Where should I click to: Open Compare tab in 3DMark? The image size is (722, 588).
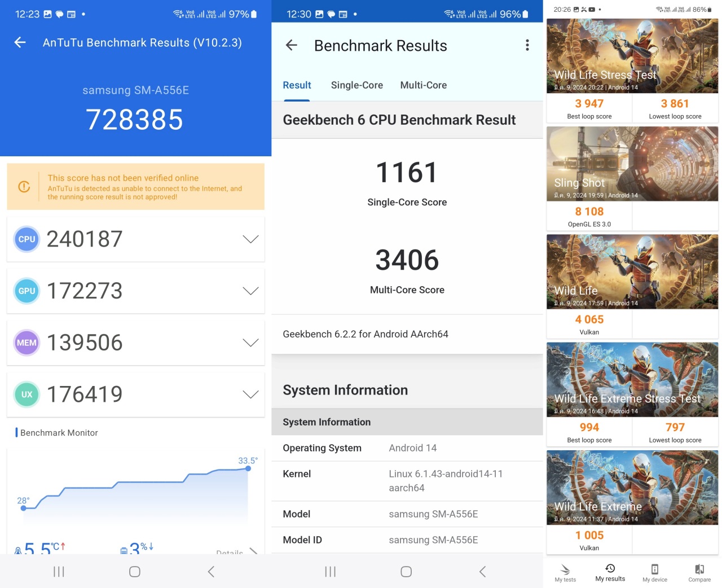point(699,573)
